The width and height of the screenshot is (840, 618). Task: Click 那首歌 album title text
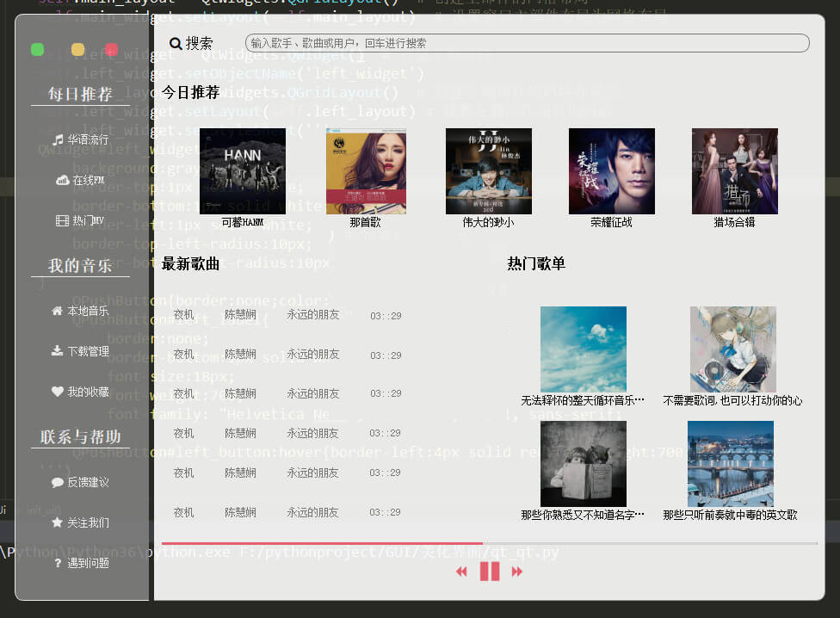366,222
